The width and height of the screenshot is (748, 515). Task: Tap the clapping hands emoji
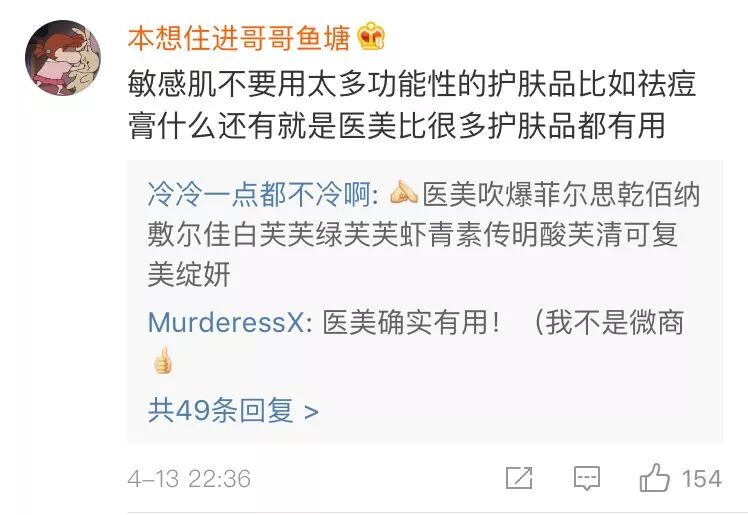(x=404, y=193)
